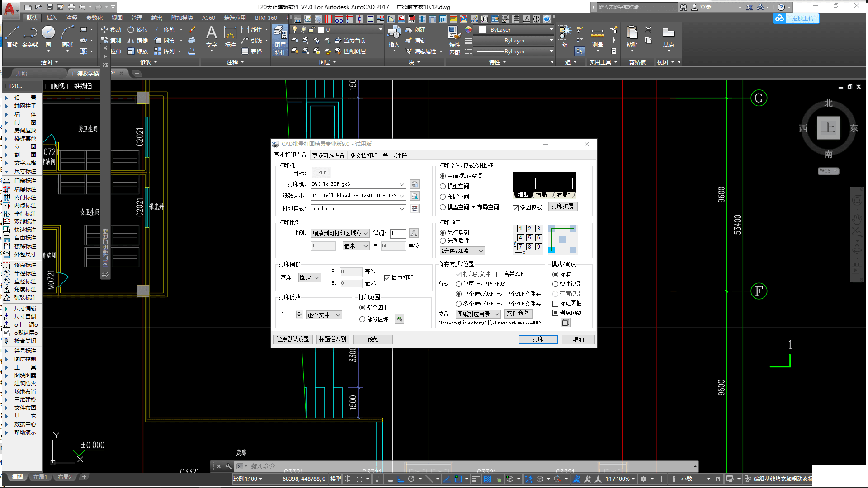Open the 纸张大小 paper size dropdown
The height and width of the screenshot is (488, 868).
358,196
